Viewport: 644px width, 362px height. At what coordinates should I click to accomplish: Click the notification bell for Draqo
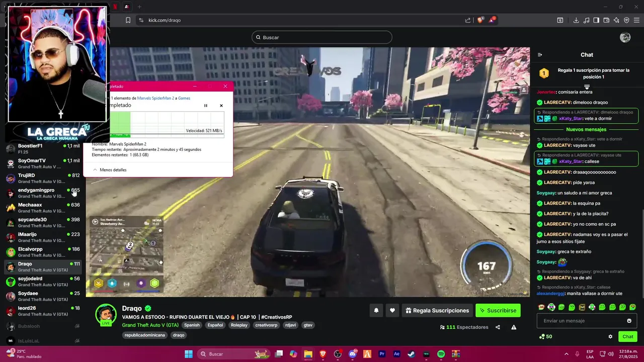coord(376,311)
